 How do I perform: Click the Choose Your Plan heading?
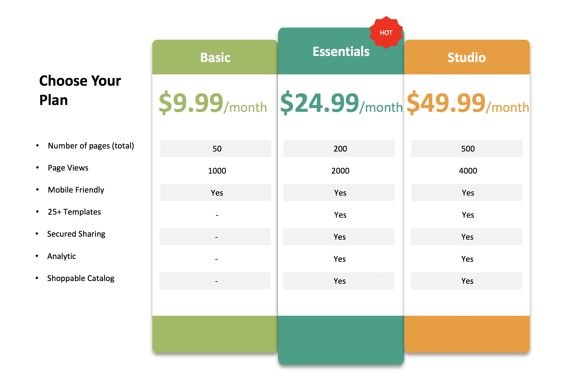point(80,90)
